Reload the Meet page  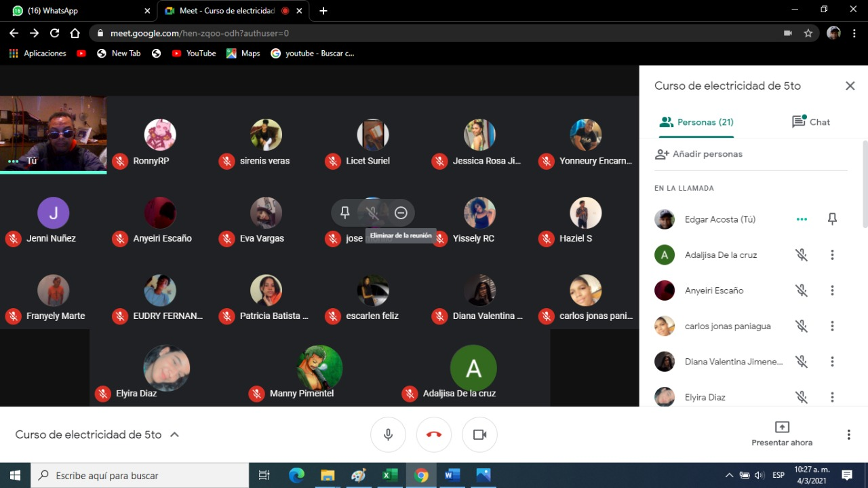coord(54,33)
